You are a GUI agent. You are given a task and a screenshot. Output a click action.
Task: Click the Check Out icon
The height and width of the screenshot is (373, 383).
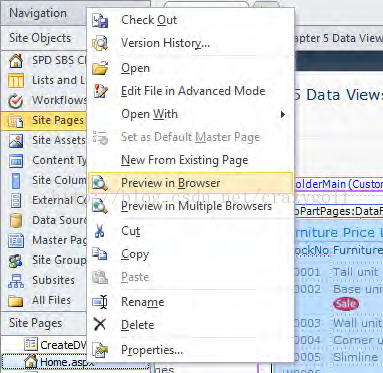pyautogui.click(x=100, y=20)
